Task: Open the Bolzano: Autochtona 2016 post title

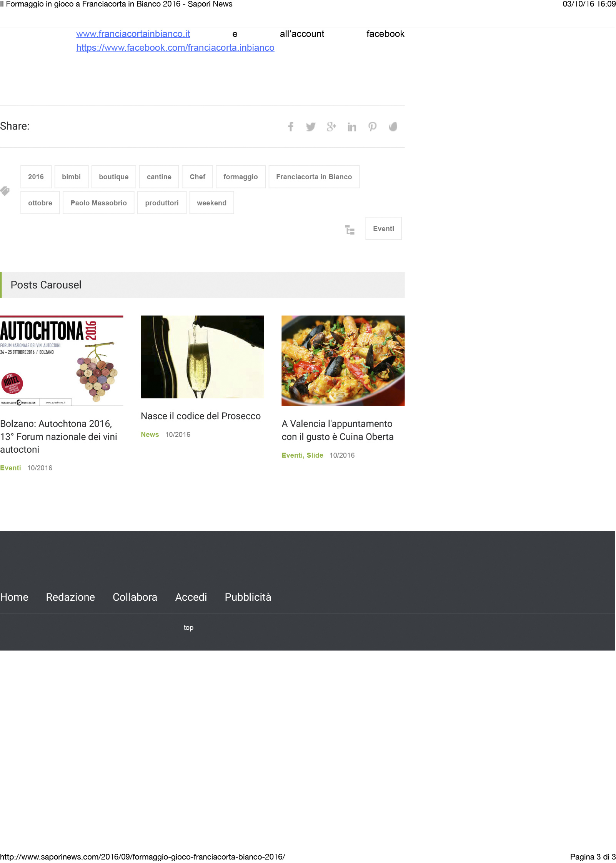Action: coord(59,436)
